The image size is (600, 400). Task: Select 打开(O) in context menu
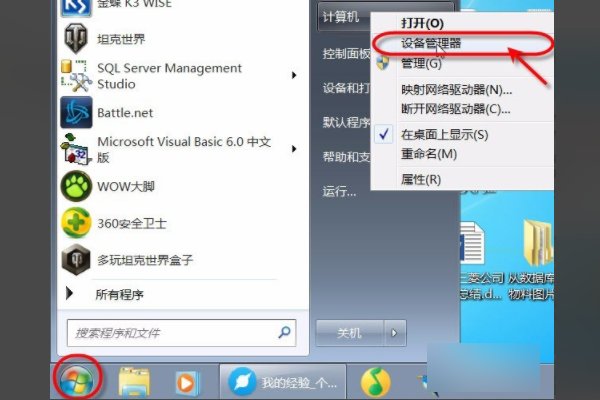(x=422, y=23)
